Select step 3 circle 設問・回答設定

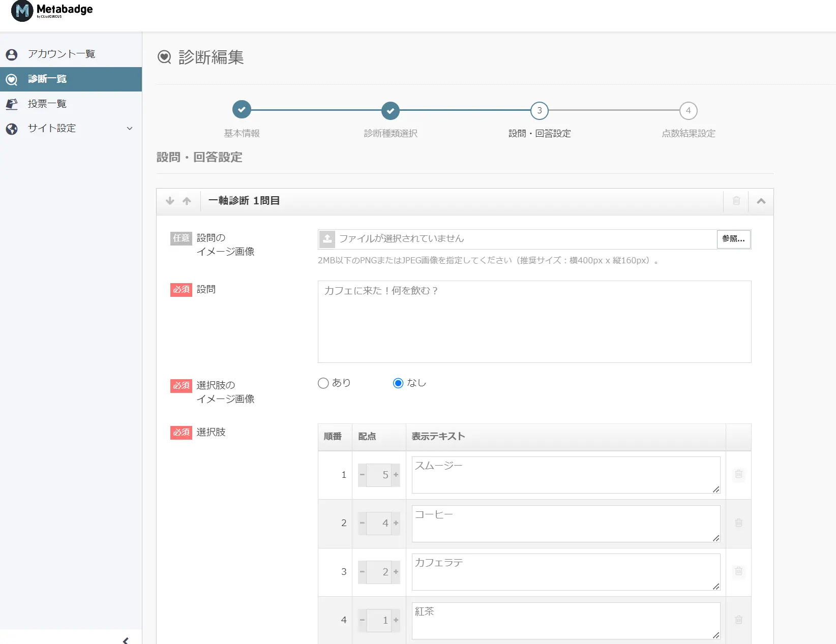(540, 110)
